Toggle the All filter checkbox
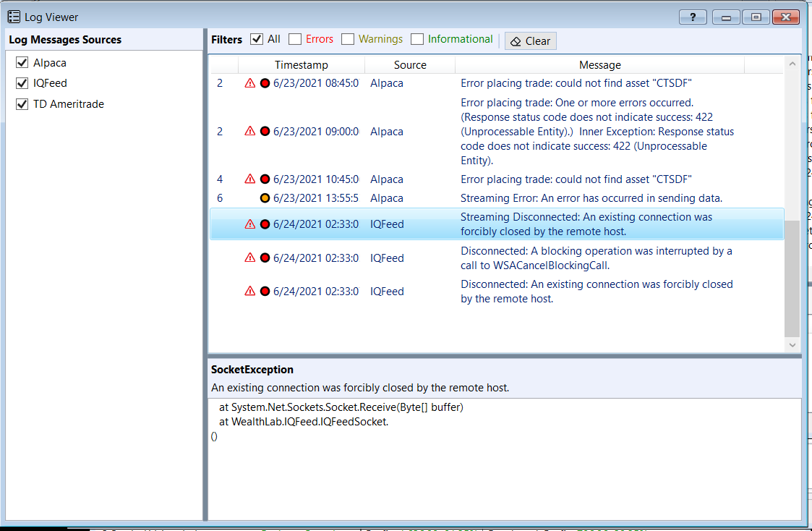The width and height of the screenshot is (812, 531). pyautogui.click(x=257, y=39)
